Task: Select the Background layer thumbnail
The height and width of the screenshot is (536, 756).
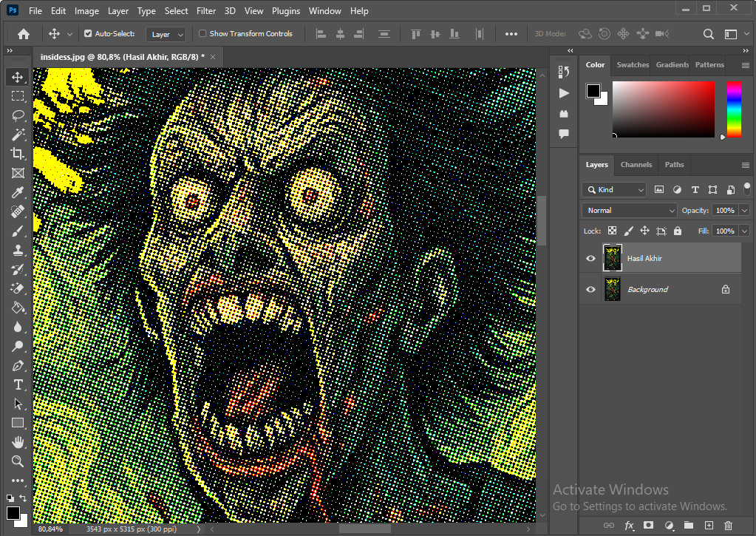Action: (x=613, y=290)
